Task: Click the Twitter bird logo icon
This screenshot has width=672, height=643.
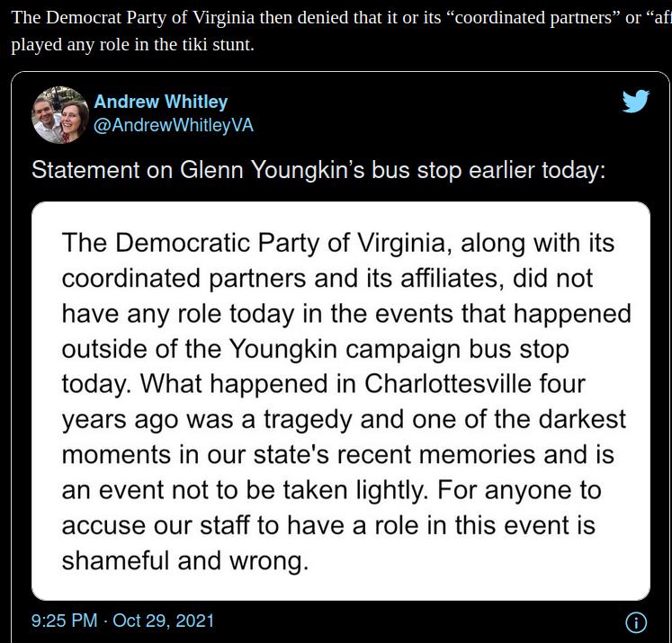Action: [x=636, y=101]
